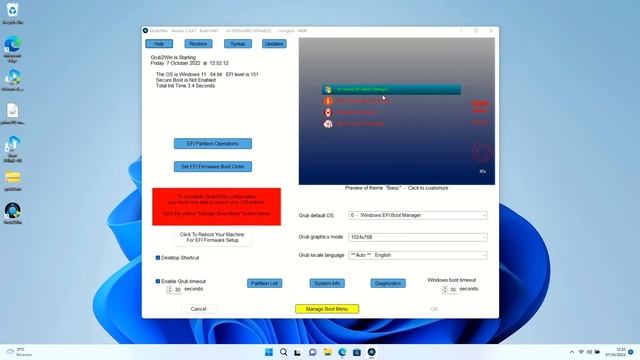Open the taskbar clock and date
The height and width of the screenshot is (360, 640).
click(x=616, y=352)
